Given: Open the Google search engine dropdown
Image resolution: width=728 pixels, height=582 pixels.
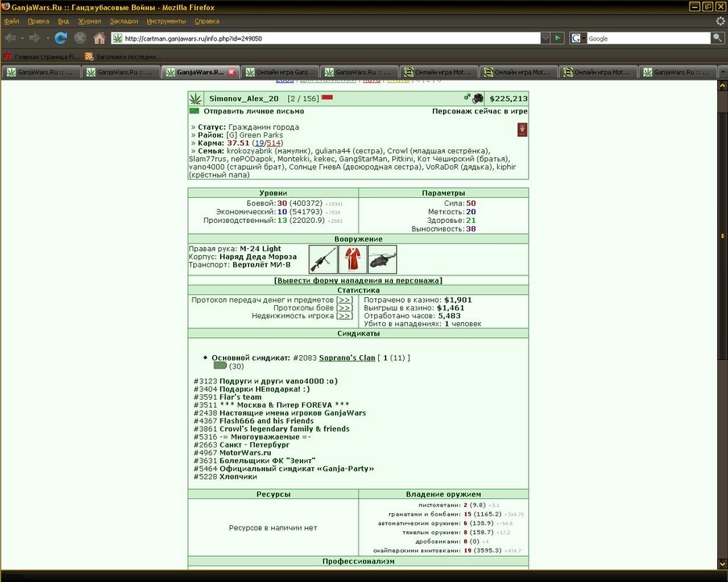Looking at the screenshot, I should (x=578, y=38).
